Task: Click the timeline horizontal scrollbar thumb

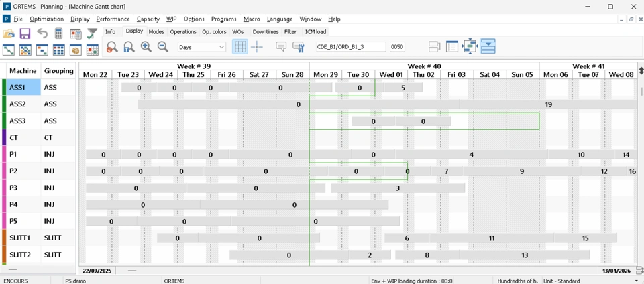Action: click(132, 271)
